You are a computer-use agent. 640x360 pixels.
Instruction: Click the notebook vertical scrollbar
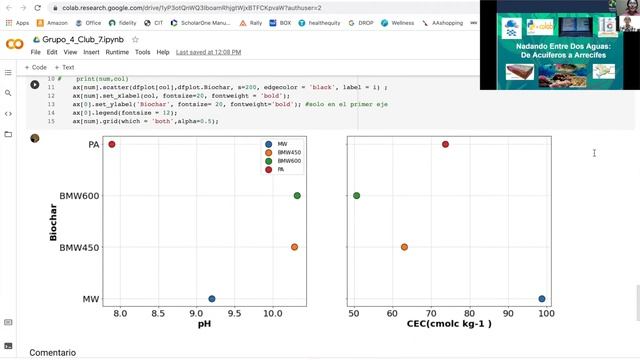tap(638, 303)
